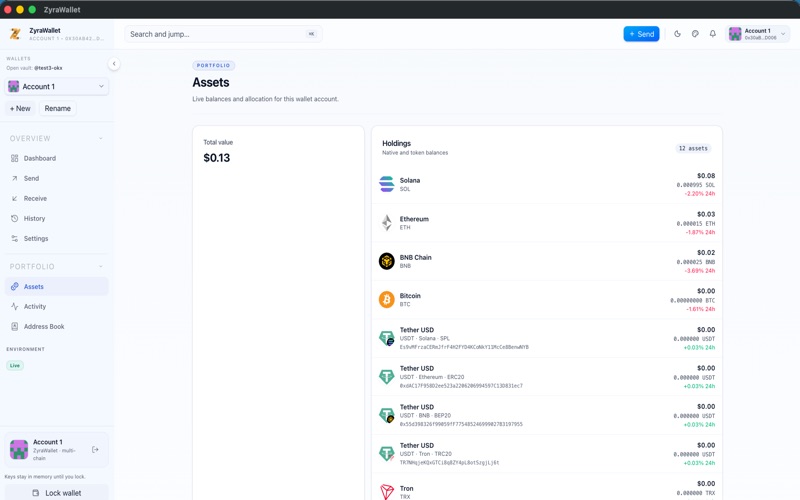Click the Portfolio tag above Assets

213,65
